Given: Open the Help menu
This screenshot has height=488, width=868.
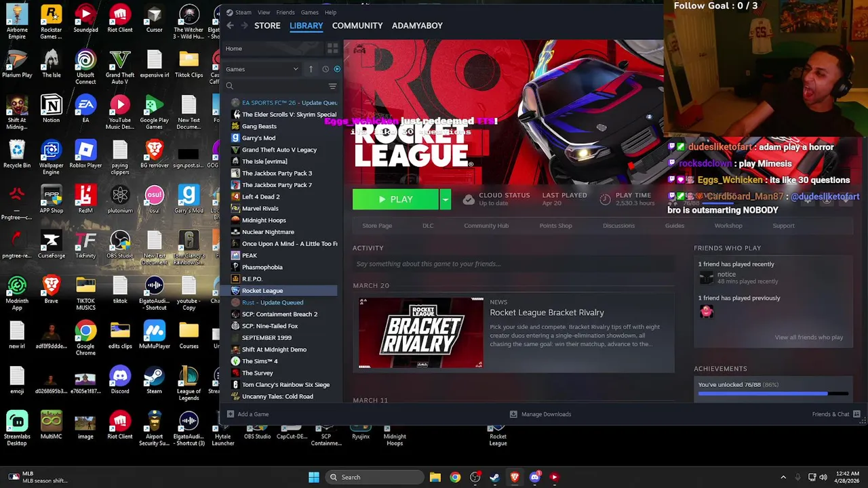Looking at the screenshot, I should [330, 12].
